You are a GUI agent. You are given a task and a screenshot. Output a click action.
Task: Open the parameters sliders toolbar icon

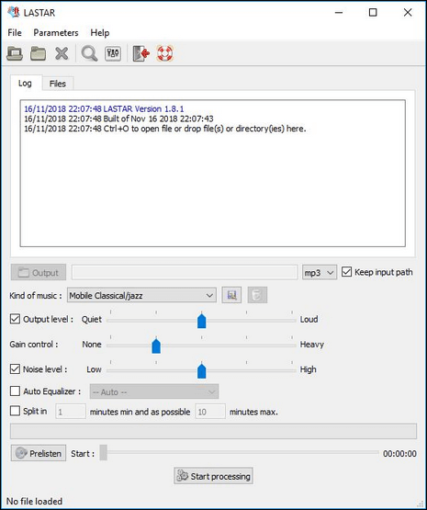pos(113,54)
